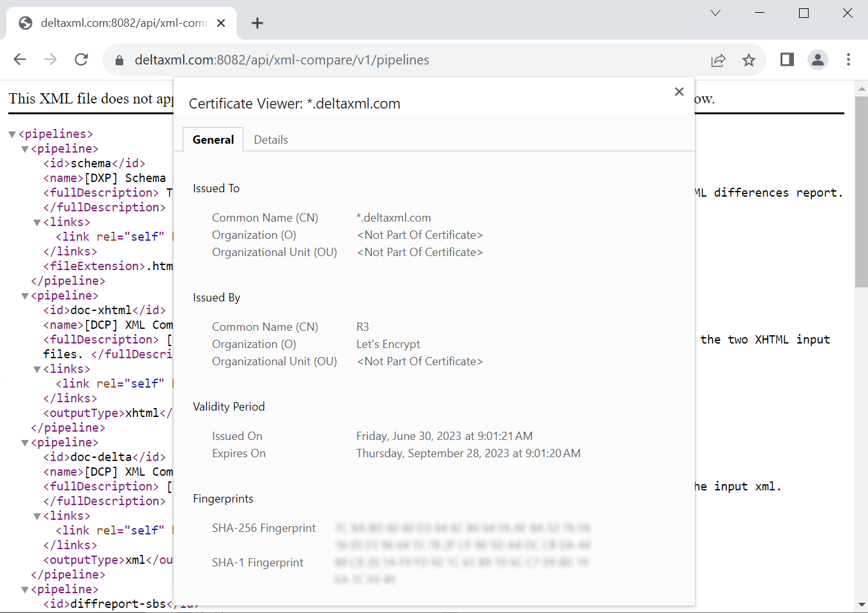Select the General certificate tab
868x613 pixels.
[213, 140]
